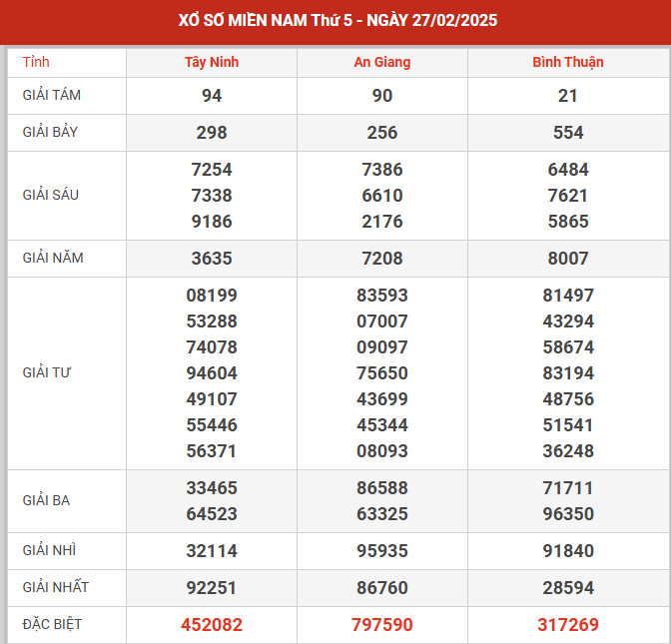
Task: Click An Giang special prize 797590
Action: 382,625
